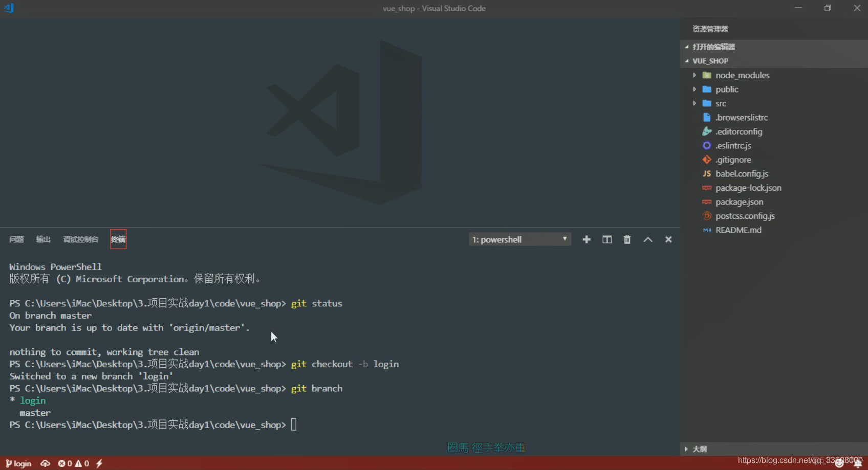This screenshot has height=470, width=868.
Task: Switch to the 调试控制台 tab
Action: [81, 239]
